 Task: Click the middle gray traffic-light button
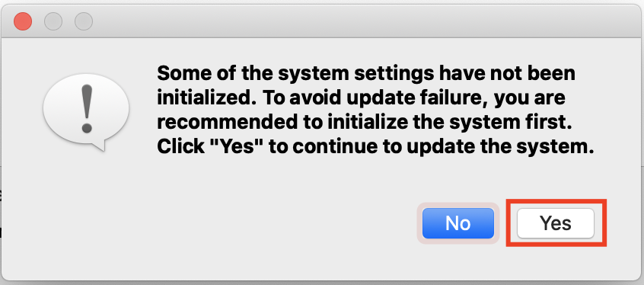tap(53, 21)
